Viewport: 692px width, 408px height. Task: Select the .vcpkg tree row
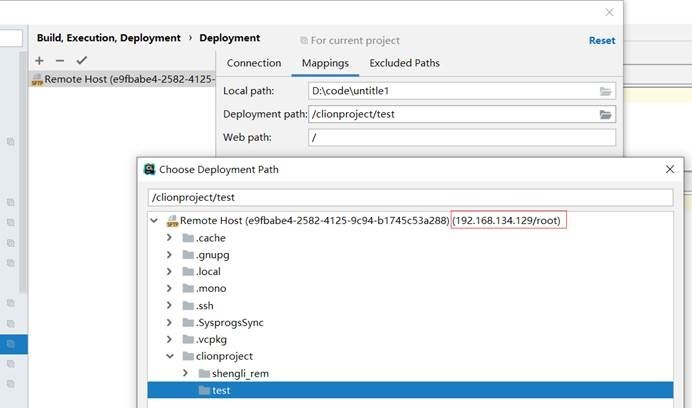point(410,339)
